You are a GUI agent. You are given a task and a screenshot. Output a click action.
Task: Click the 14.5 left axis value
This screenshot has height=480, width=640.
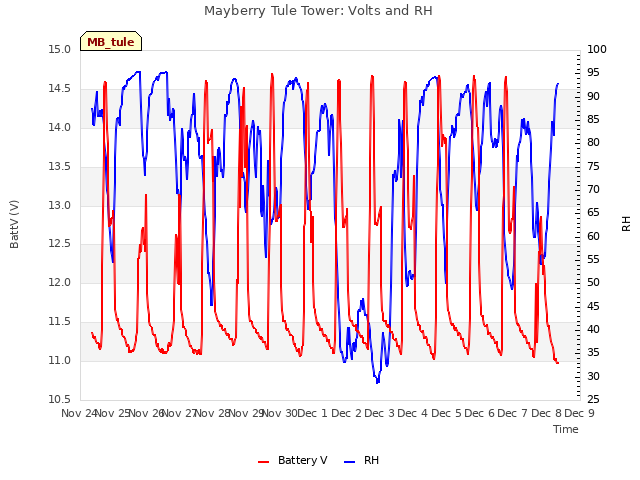coord(60,89)
